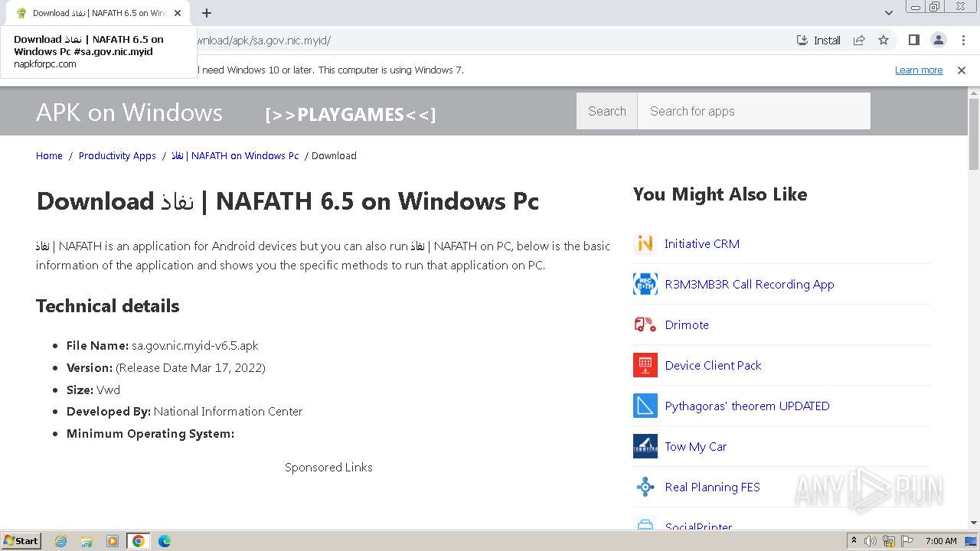
Task: Open Windows Explorer folder on taskbar
Action: pos(87,541)
